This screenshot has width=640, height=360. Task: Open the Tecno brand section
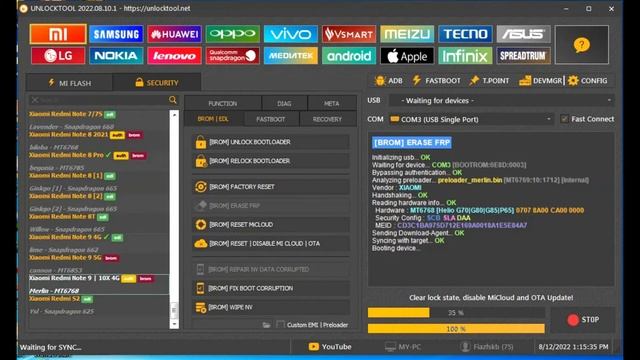click(465, 34)
